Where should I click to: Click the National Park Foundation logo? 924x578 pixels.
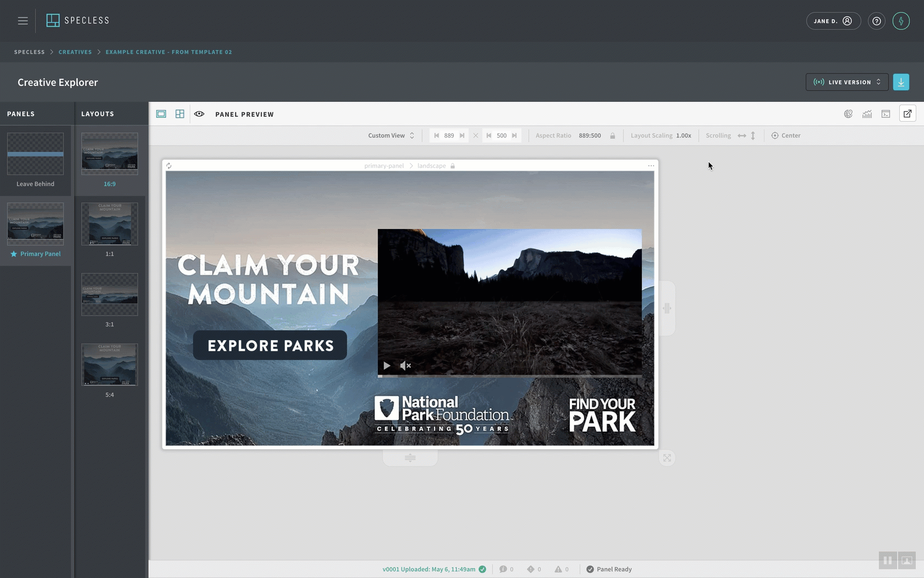click(443, 415)
